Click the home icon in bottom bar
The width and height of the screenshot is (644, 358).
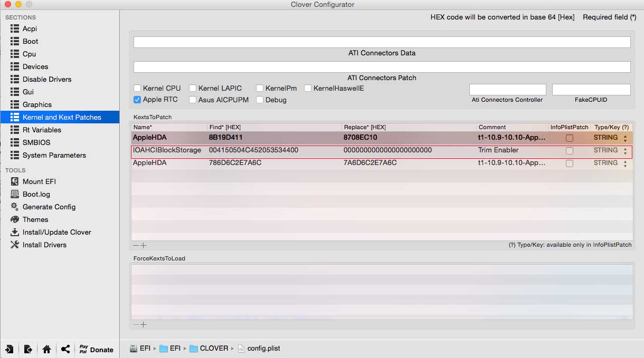[x=46, y=349]
